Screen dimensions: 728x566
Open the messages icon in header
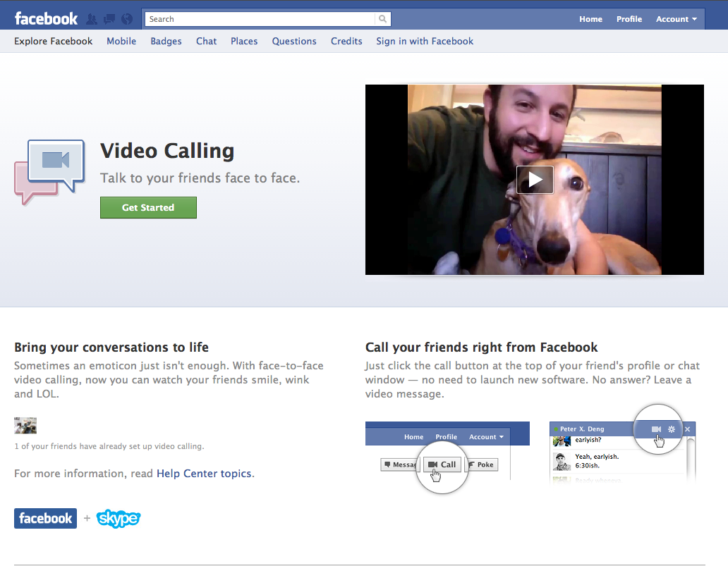[109, 19]
